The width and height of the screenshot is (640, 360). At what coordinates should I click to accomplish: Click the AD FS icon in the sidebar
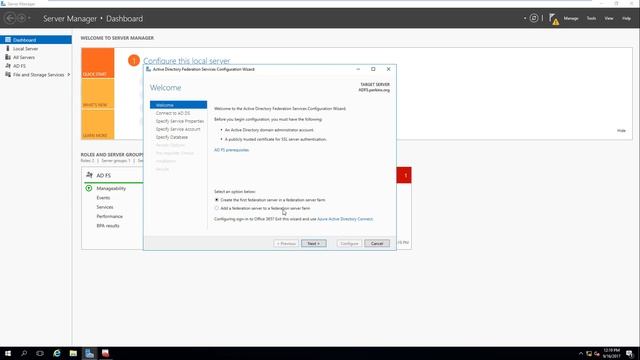8,66
